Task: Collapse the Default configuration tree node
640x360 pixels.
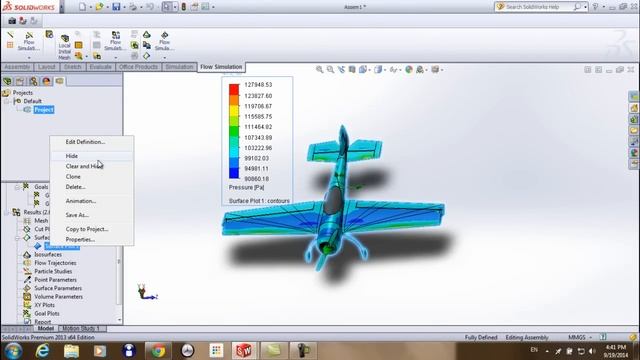Action: tap(7, 101)
